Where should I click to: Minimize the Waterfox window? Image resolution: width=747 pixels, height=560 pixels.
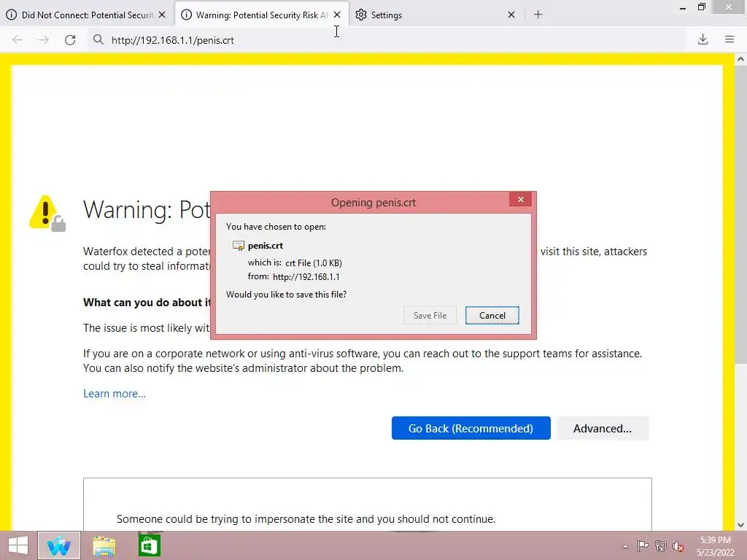pyautogui.click(x=683, y=7)
